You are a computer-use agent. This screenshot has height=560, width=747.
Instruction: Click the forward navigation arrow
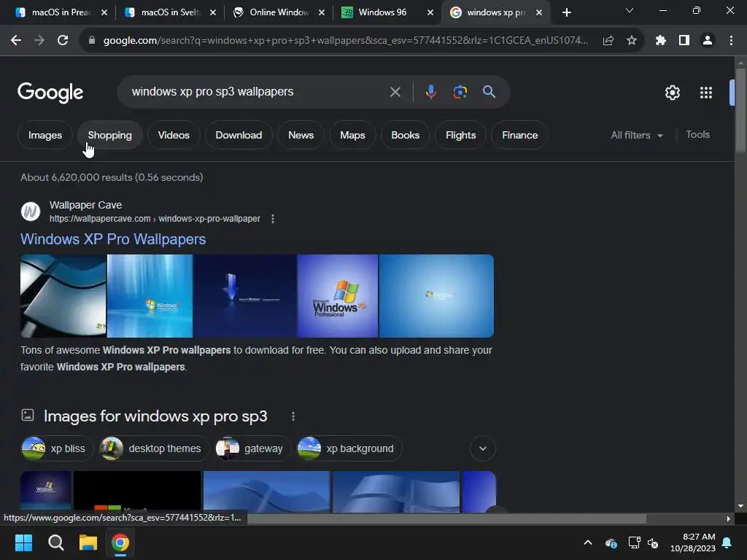39,41
